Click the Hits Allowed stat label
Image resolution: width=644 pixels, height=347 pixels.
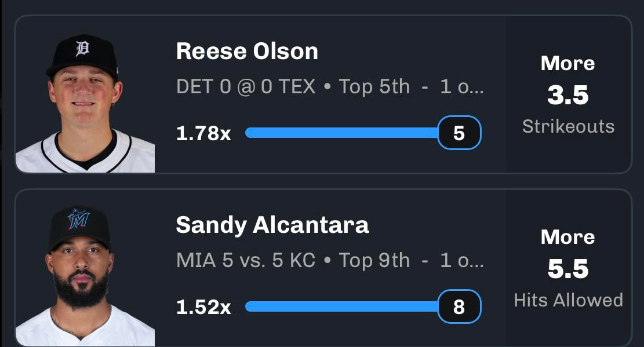(x=569, y=300)
